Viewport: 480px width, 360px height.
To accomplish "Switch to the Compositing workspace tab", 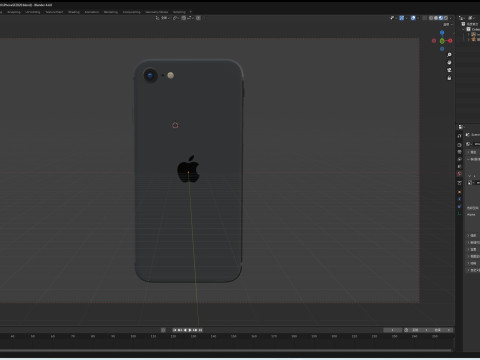I will [132, 12].
